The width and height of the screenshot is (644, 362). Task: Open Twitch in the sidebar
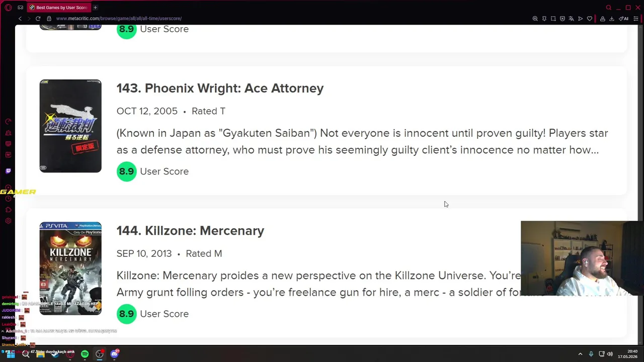click(8, 171)
